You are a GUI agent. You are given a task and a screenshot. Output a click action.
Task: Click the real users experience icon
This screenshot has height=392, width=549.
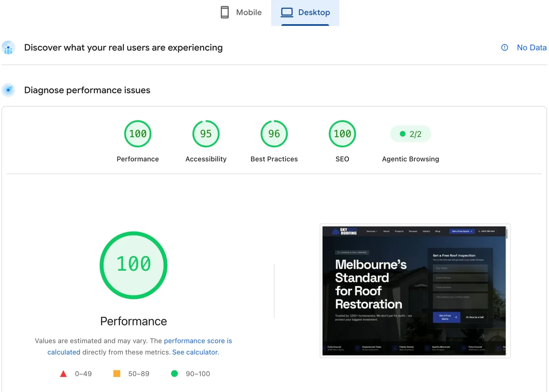click(8, 48)
